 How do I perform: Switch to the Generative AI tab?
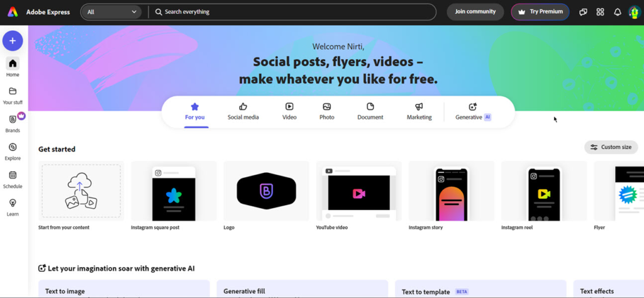(x=473, y=112)
